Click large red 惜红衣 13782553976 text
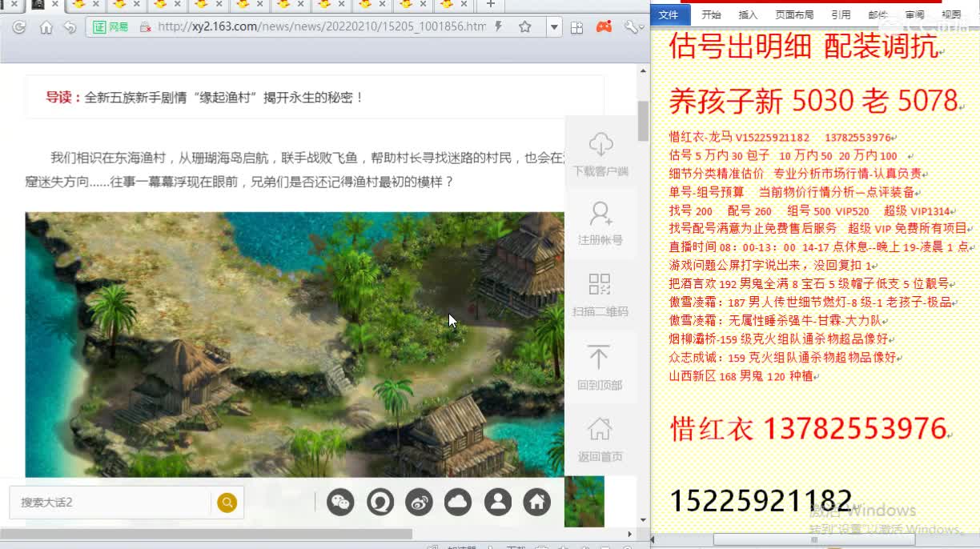 [808, 429]
